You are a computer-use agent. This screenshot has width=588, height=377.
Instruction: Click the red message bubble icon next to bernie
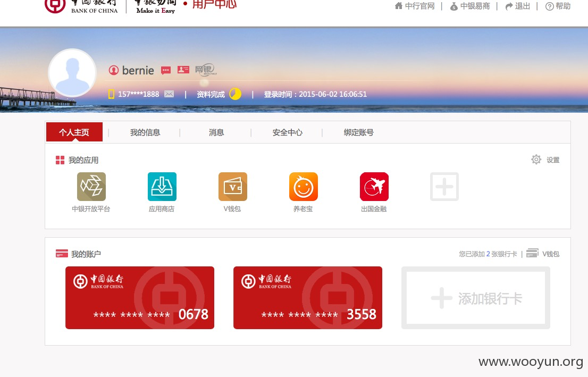point(166,70)
